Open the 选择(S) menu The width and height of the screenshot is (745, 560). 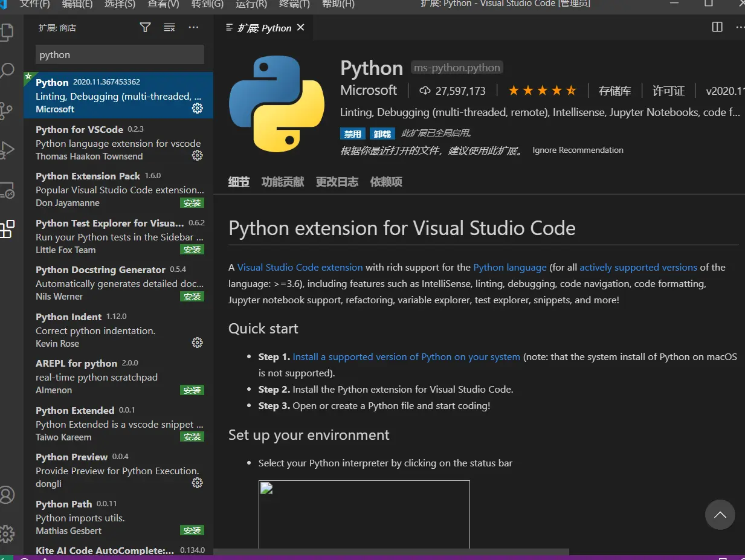point(120,4)
